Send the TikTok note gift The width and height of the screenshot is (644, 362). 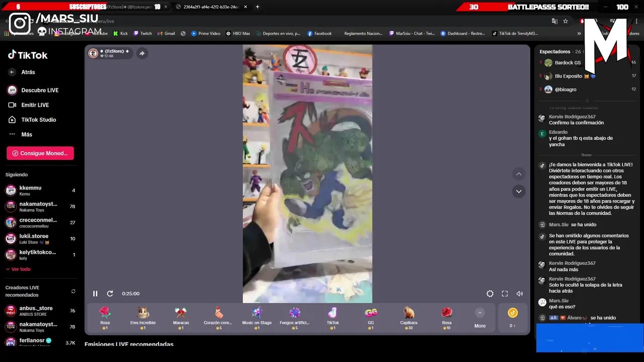333,318
